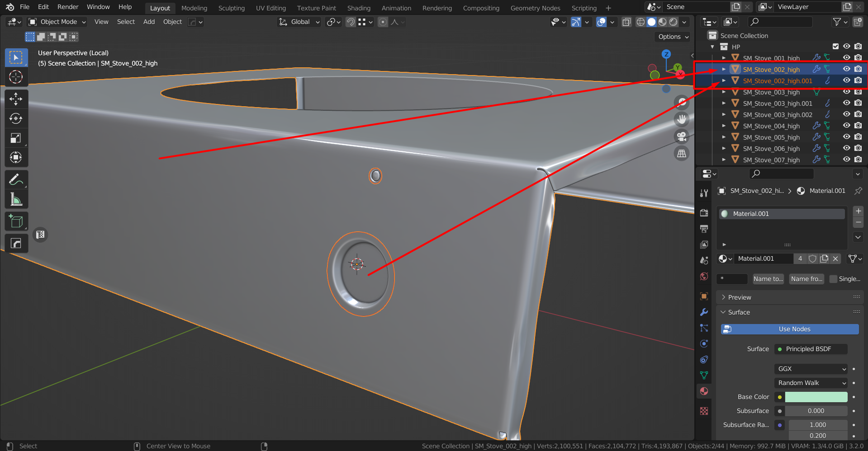
Task: Select the Measure tool
Action: pos(16,199)
